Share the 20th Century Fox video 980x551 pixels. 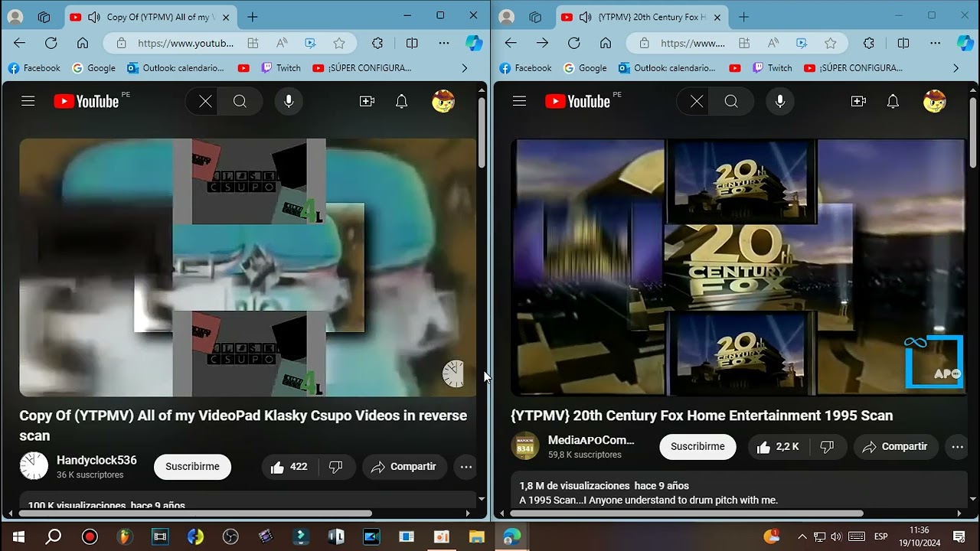pyautogui.click(x=896, y=447)
